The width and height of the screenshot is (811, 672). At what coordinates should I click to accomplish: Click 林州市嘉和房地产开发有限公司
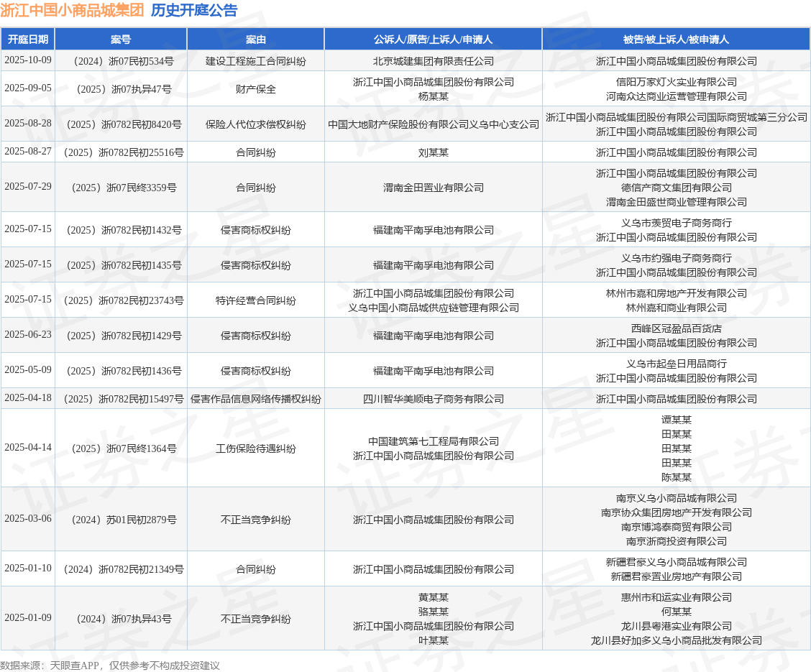pos(676,293)
